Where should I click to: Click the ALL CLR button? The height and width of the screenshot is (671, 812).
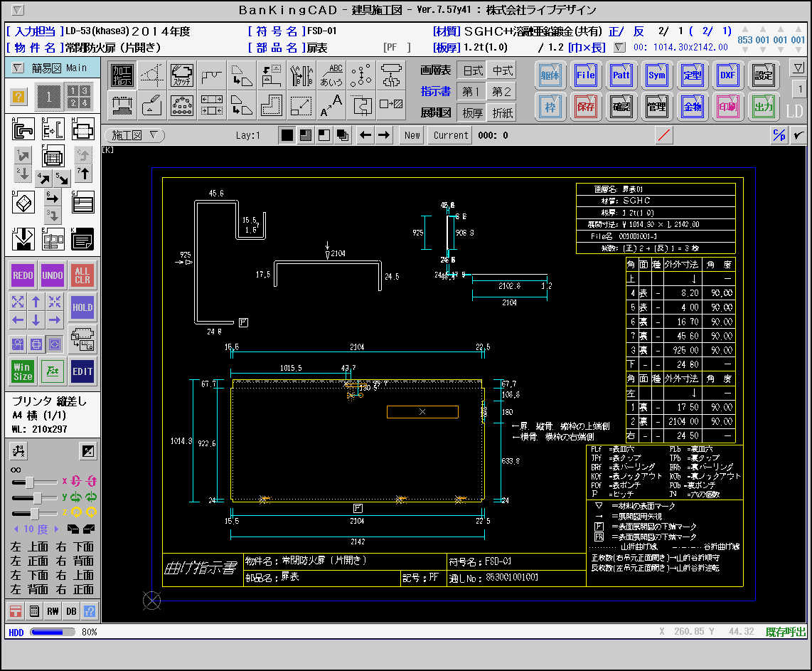(82, 275)
